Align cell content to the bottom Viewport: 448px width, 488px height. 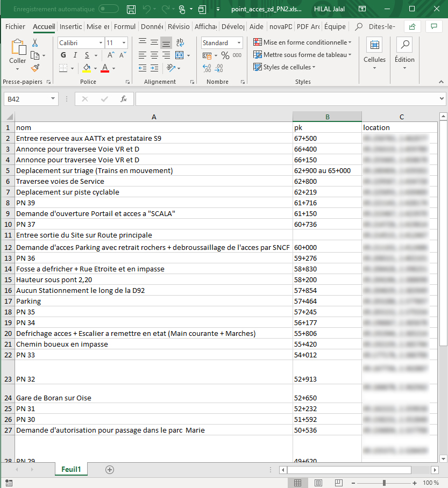click(166, 43)
